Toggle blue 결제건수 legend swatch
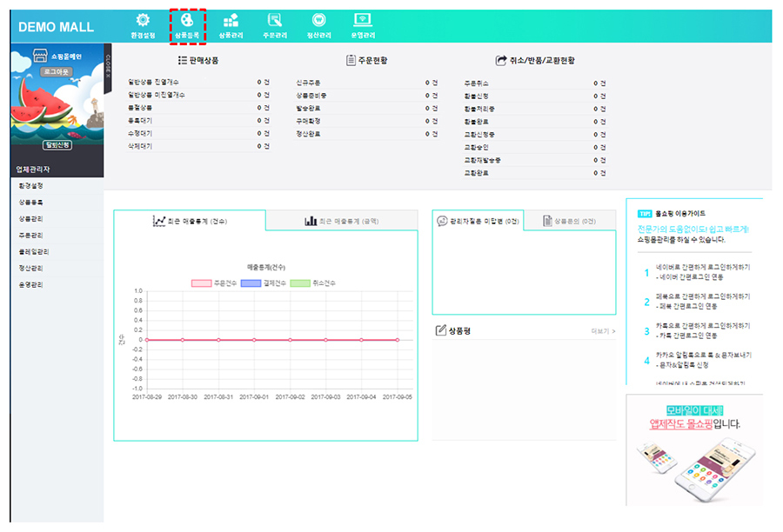Image resolution: width=783 pixels, height=532 pixels. [251, 283]
